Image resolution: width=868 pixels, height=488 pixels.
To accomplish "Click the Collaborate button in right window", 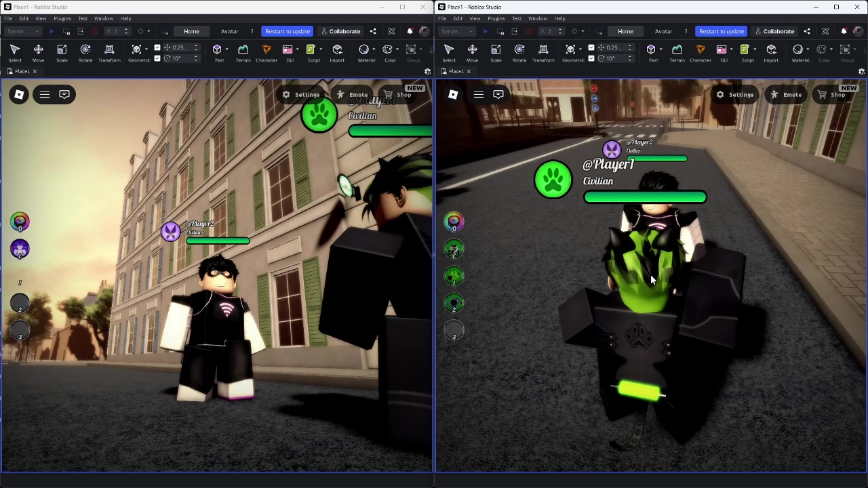I will pos(774,31).
